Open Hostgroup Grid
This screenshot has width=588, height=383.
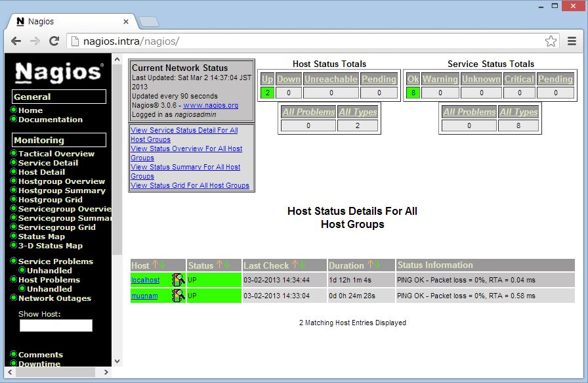tap(51, 200)
